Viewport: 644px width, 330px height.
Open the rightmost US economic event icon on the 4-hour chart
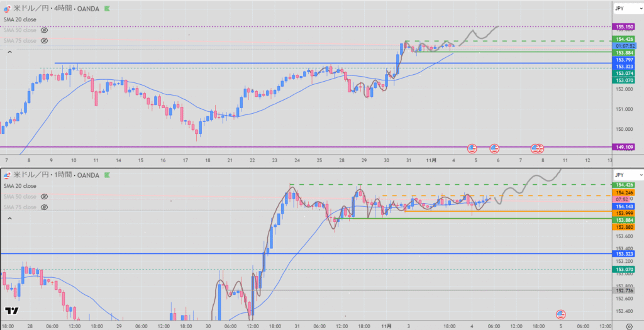click(x=538, y=148)
